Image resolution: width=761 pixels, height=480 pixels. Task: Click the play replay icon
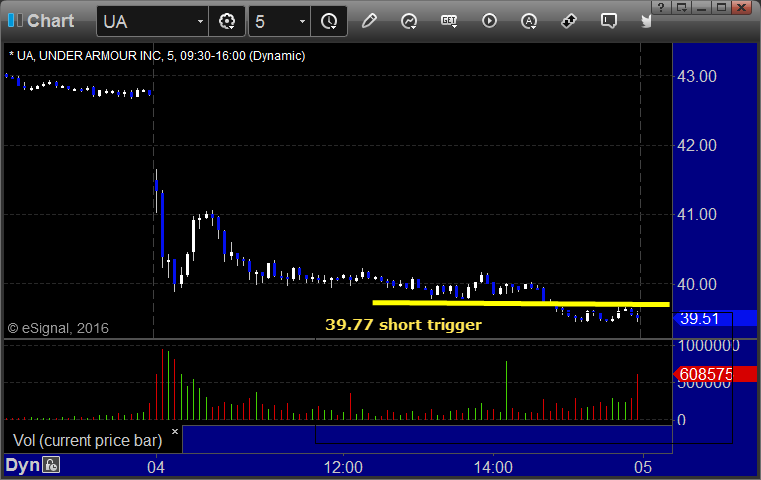coord(489,21)
